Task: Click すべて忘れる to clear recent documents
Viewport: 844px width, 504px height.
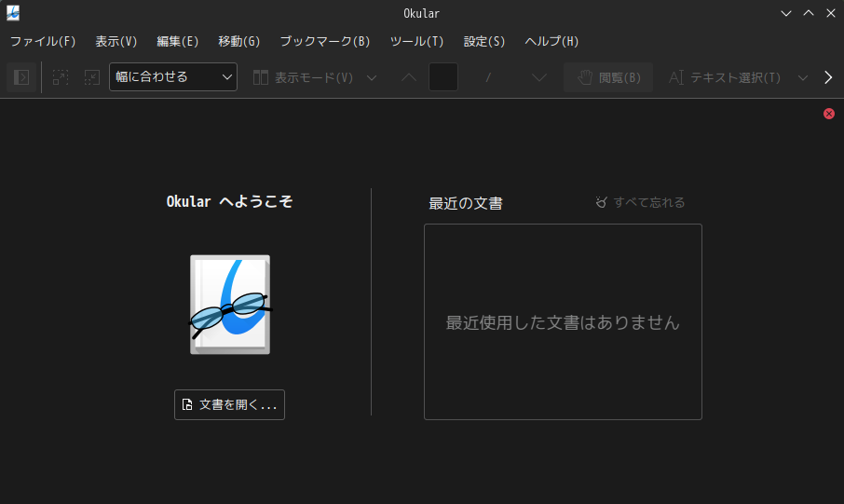Action: coord(640,202)
